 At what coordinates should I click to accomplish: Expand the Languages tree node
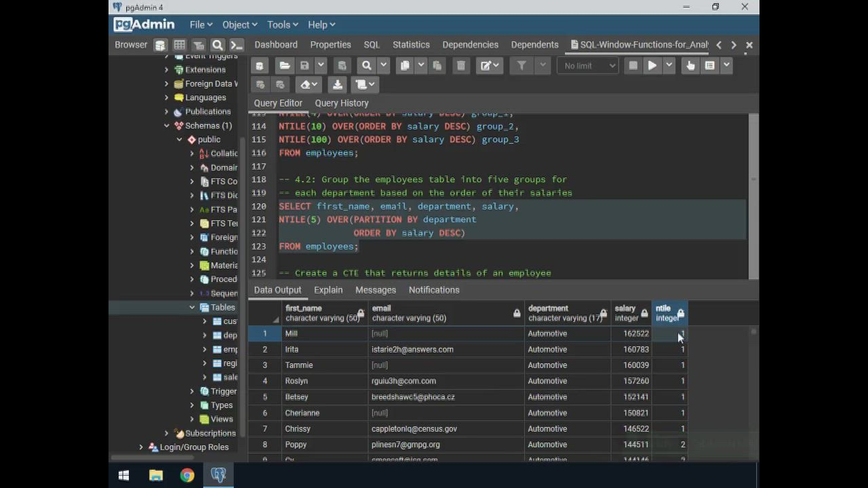167,98
